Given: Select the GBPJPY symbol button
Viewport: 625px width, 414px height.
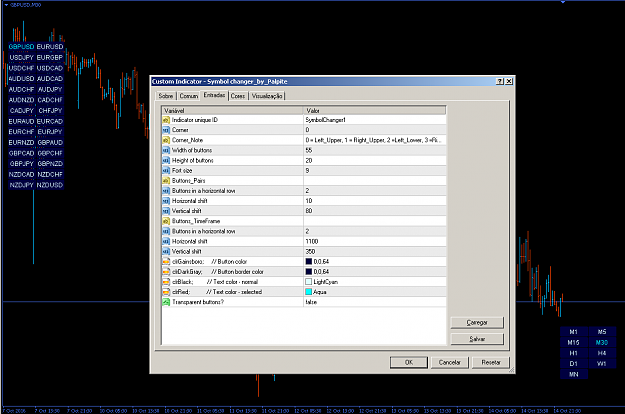Looking at the screenshot, I should [x=22, y=164].
